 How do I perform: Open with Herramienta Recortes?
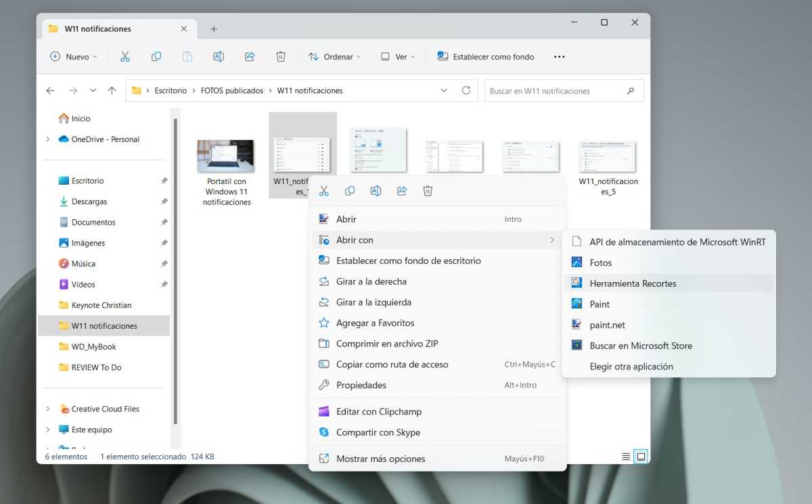(x=669, y=283)
